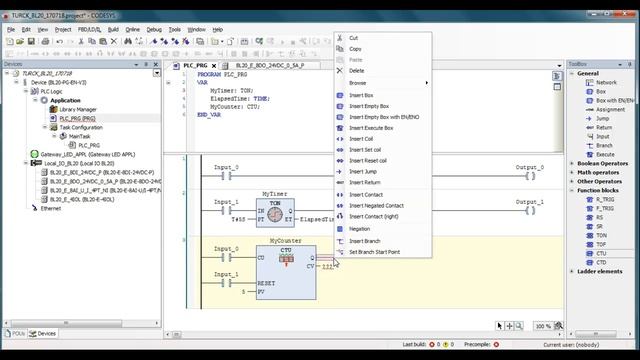Viewport: 640px width, 360px height.
Task: Click the Delete X icon in toolbar
Action: pos(114,41)
